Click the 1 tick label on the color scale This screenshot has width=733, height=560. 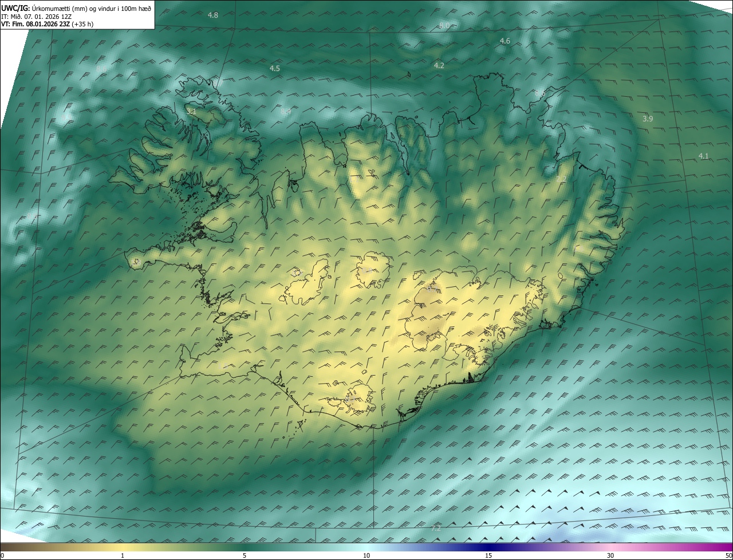pos(123,555)
